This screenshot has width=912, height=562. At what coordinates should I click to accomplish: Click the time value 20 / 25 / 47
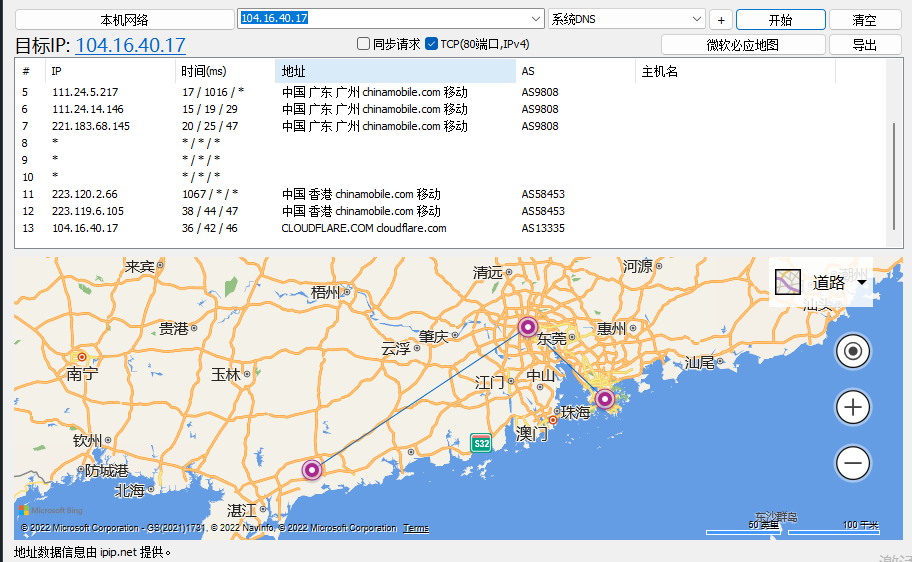pos(210,126)
